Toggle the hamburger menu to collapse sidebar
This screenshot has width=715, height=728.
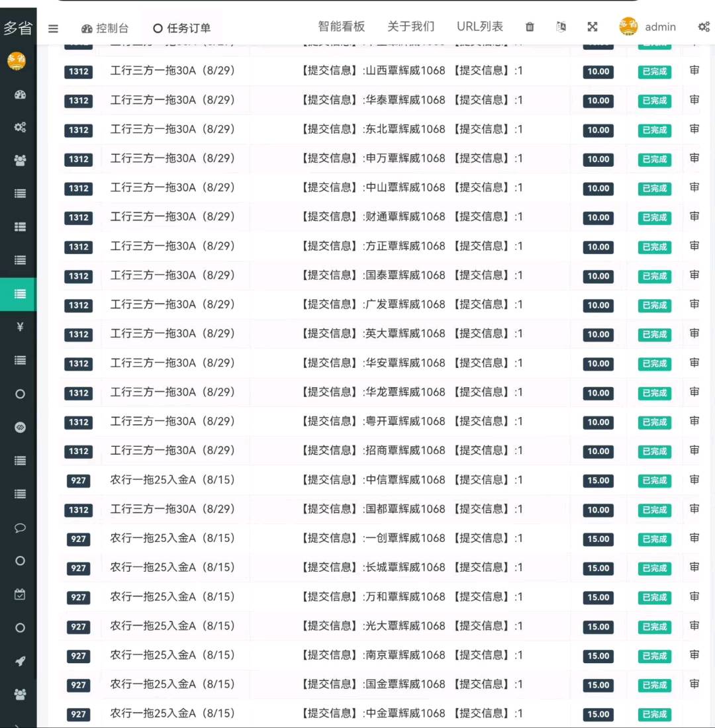(x=53, y=28)
